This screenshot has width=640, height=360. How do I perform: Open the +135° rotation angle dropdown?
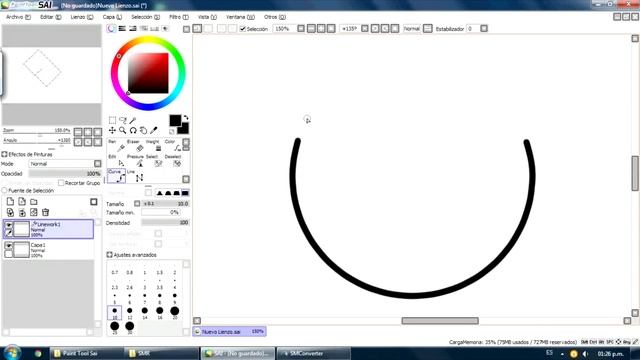click(x=365, y=29)
